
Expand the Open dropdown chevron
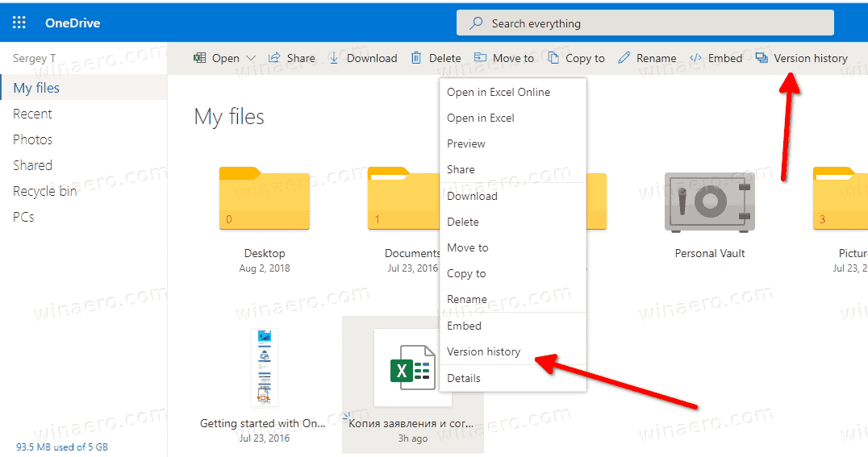tap(251, 58)
